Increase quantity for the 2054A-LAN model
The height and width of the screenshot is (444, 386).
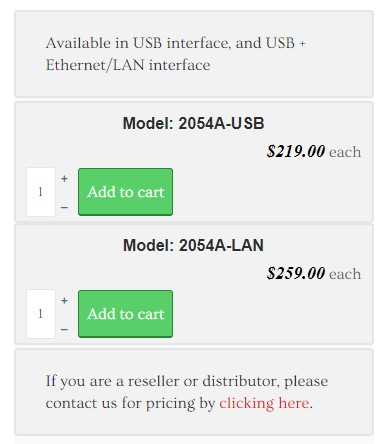click(x=64, y=301)
